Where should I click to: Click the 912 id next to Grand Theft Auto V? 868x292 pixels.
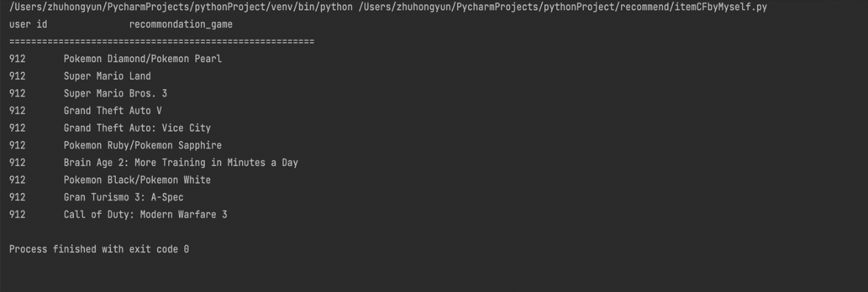click(x=17, y=111)
